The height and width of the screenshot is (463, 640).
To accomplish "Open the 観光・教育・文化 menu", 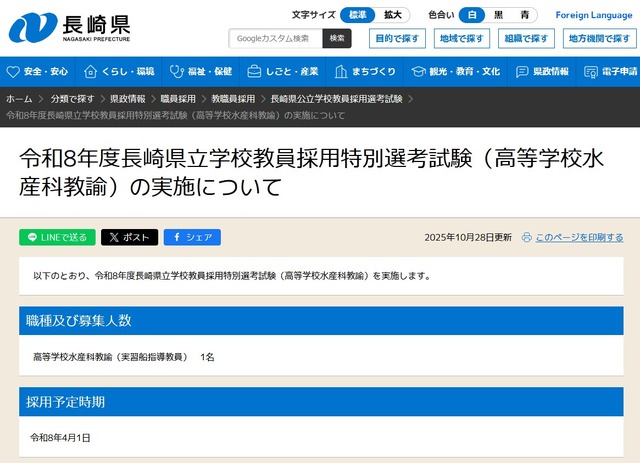I will tap(455, 72).
